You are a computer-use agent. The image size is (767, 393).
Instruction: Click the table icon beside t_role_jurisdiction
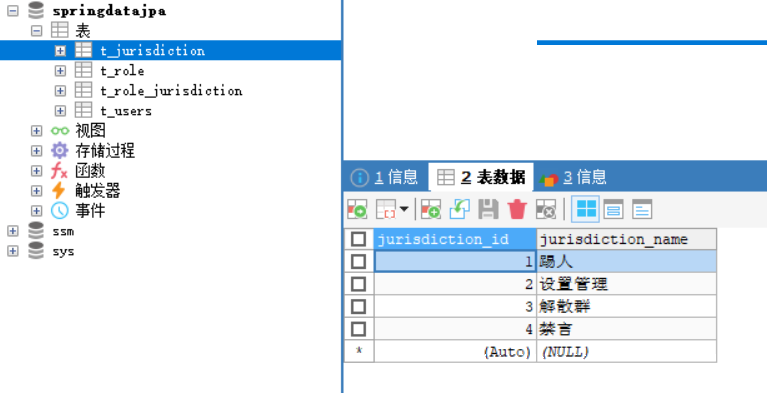[x=84, y=91]
